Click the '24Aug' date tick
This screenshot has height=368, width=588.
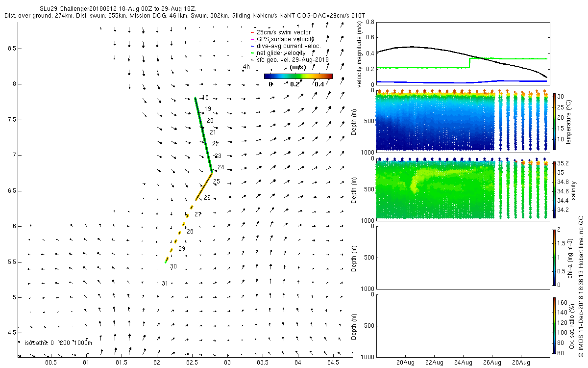(x=463, y=363)
